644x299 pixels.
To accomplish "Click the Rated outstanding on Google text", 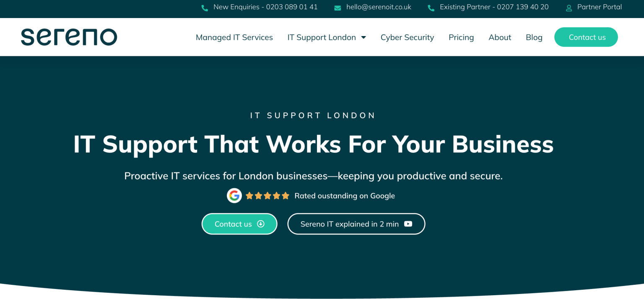I will 345,195.
